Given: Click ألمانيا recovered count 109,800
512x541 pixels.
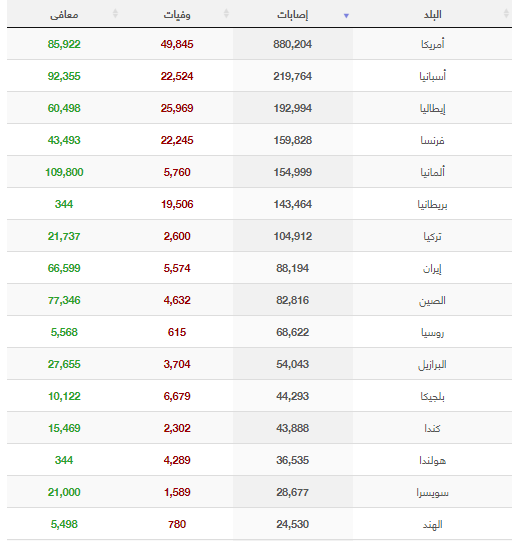Looking at the screenshot, I should 64,172.
